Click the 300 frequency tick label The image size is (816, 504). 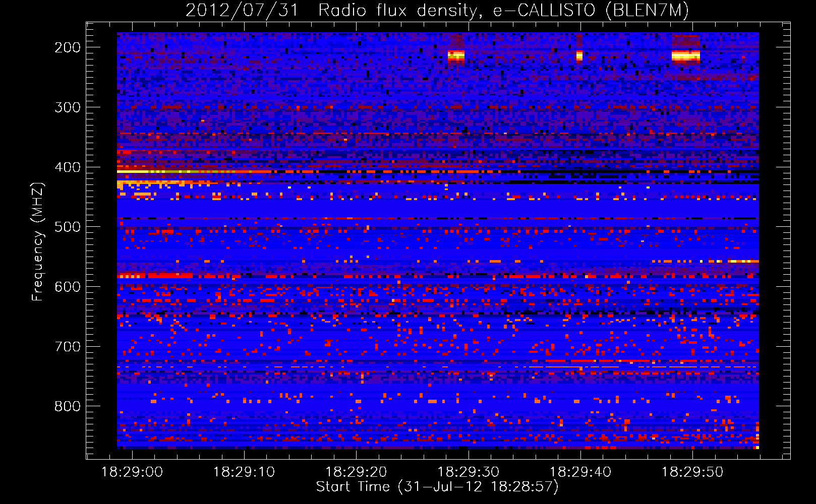68,107
